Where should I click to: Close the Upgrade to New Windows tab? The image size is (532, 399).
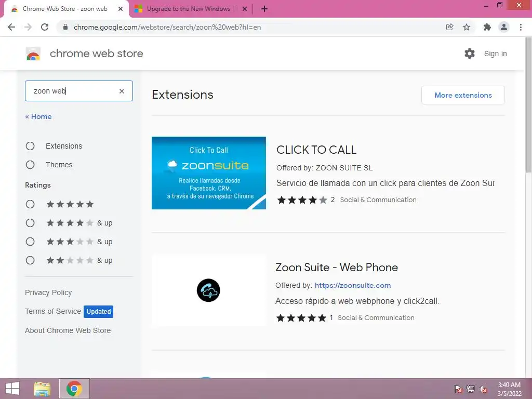[245, 9]
